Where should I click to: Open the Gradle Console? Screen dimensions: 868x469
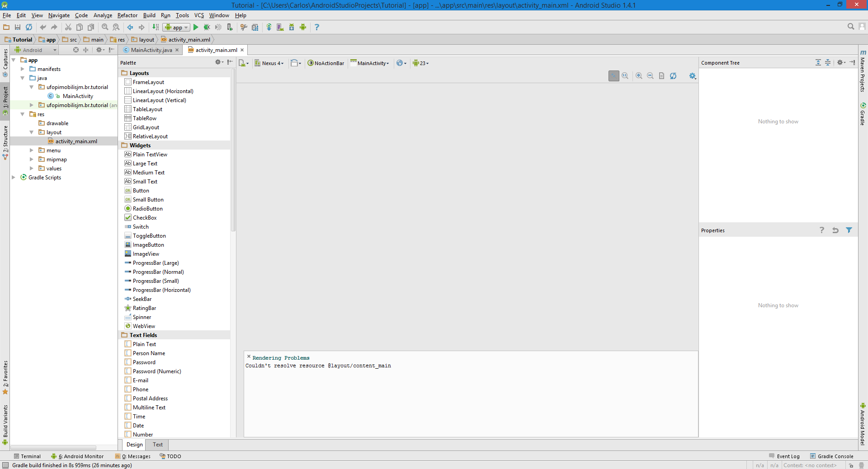point(832,456)
